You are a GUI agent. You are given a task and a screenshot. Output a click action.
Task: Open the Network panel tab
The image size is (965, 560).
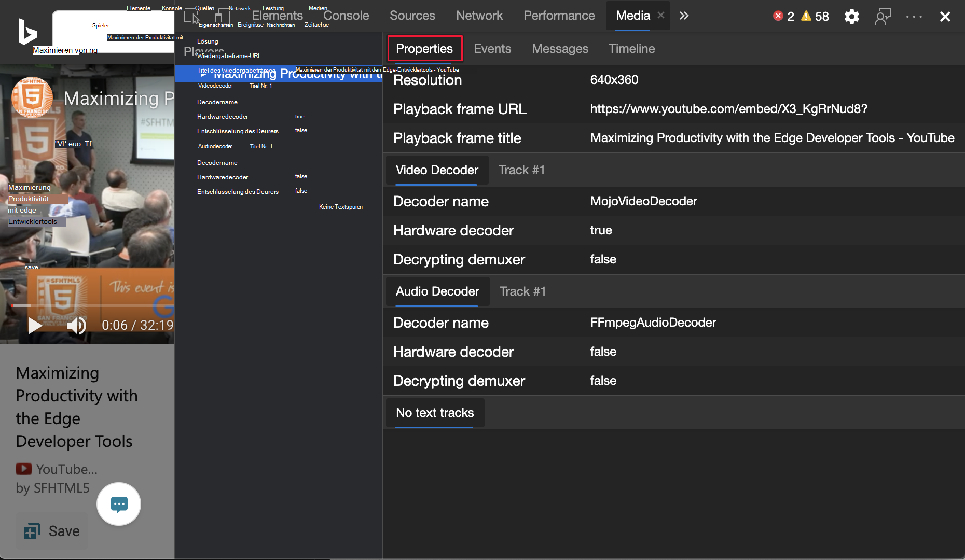(x=479, y=16)
